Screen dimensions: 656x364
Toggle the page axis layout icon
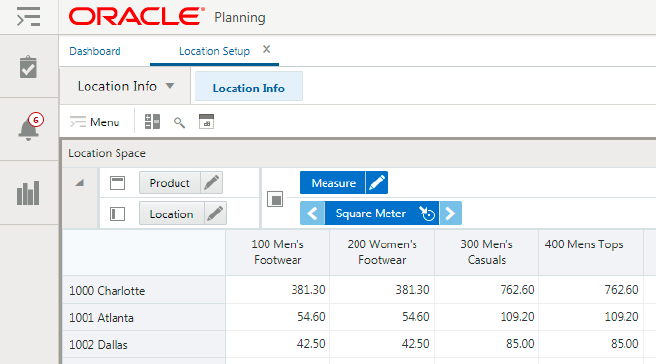(x=275, y=199)
